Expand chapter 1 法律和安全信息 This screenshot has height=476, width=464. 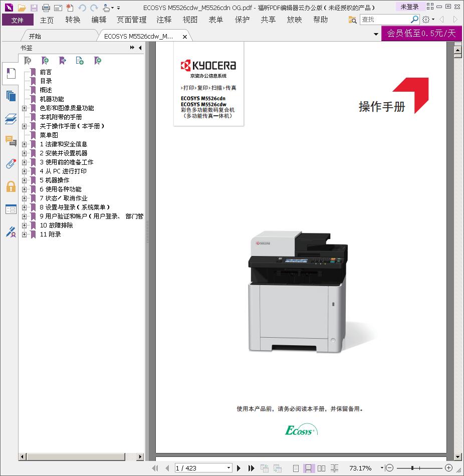(24, 144)
